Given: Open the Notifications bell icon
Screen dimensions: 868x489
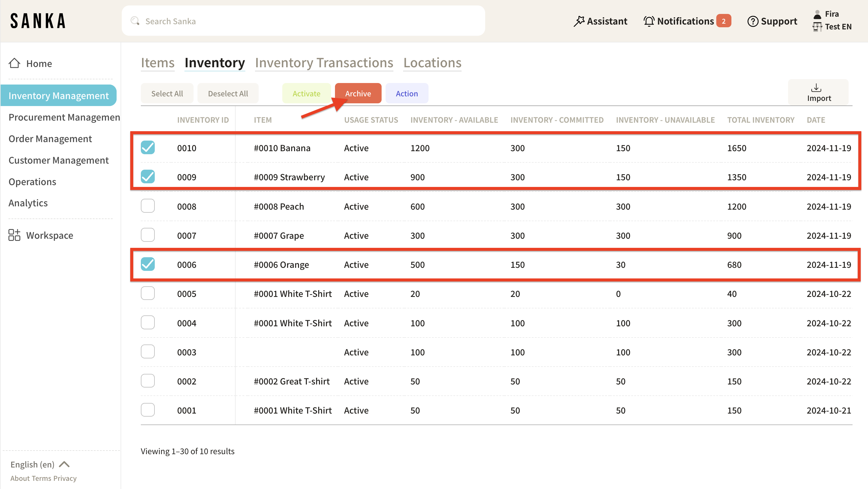Looking at the screenshot, I should (649, 21).
